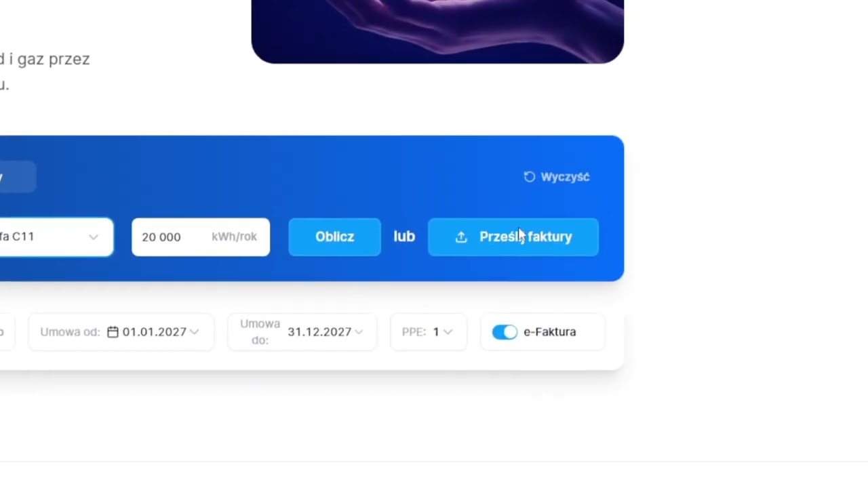Open the chevron after date 31.12.2027
Viewport: 868px width, 488px height.
359,331
